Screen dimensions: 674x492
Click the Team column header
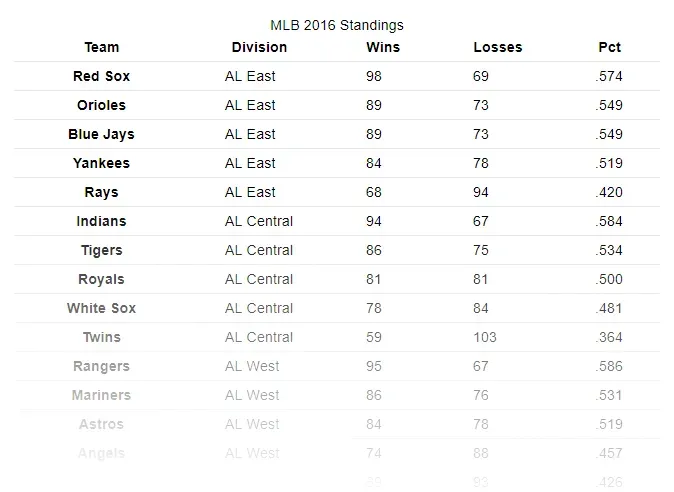[102, 47]
